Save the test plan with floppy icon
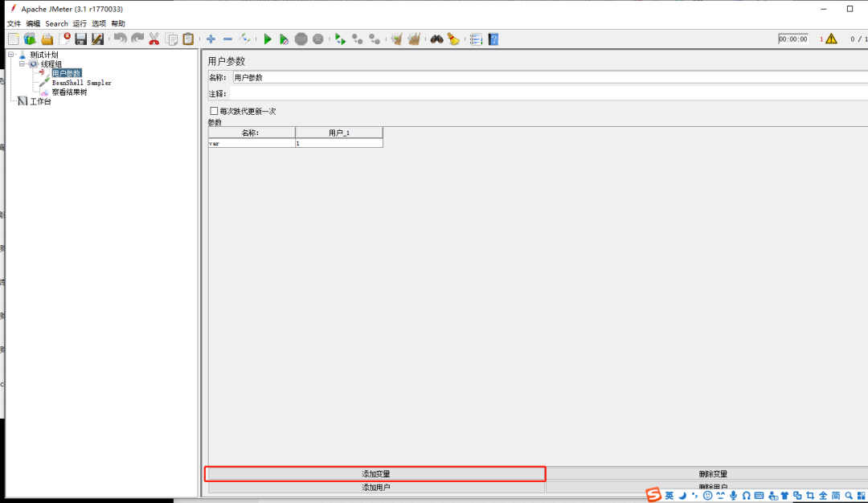Screen dimensions: 868x503 [81, 39]
